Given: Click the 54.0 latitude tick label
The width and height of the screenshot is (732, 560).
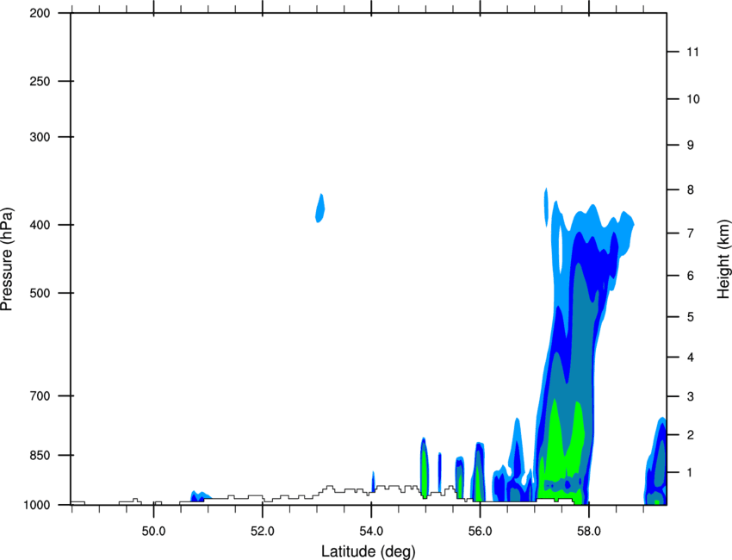Looking at the screenshot, I should coord(371,531).
